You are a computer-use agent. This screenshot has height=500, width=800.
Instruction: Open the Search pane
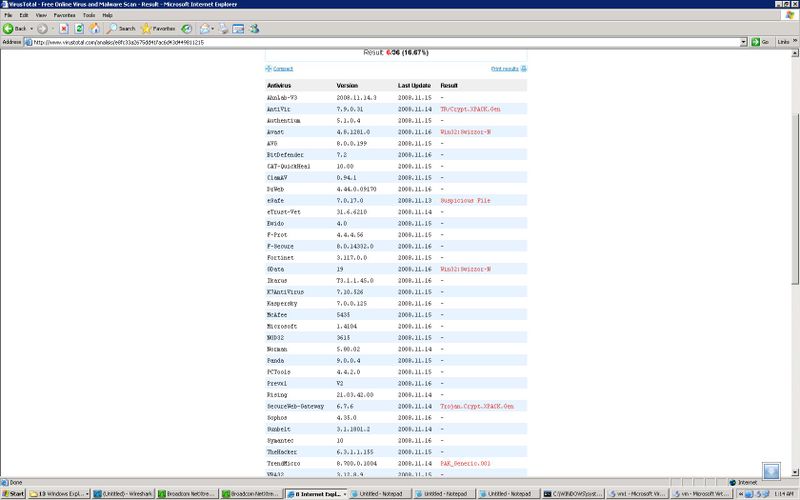click(x=121, y=29)
